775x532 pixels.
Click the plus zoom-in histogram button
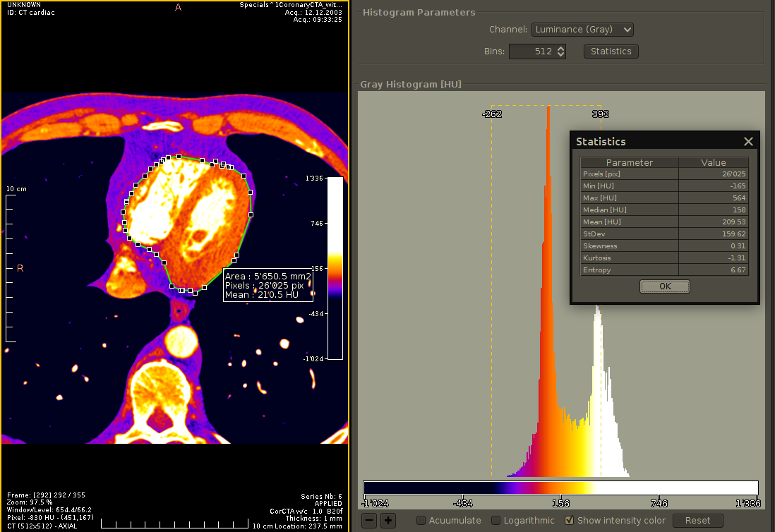pos(388,521)
